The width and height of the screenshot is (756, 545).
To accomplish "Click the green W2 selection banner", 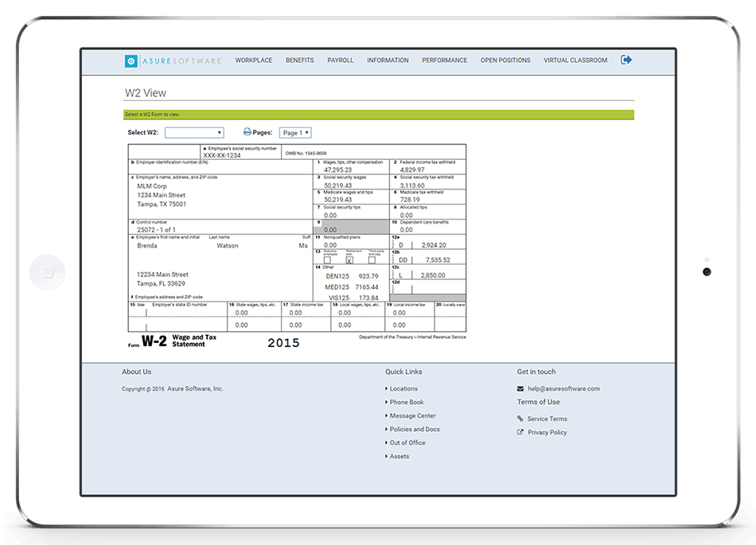I will point(378,115).
